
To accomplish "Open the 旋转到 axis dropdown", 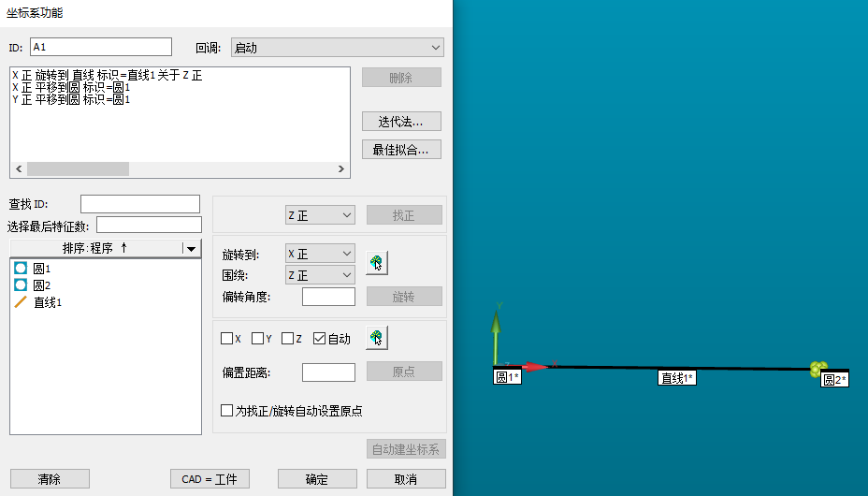I will coord(320,254).
